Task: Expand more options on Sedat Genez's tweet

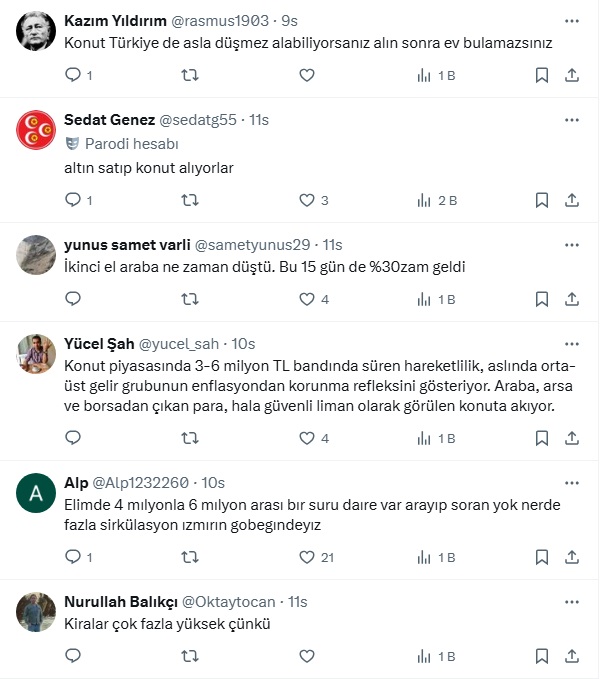Action: (x=571, y=120)
